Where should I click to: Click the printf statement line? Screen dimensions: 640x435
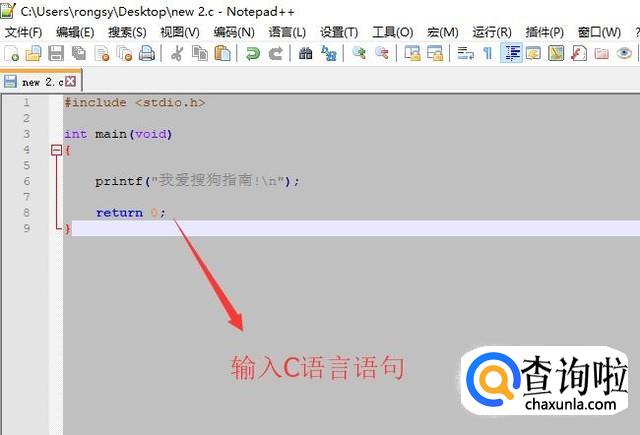(x=198, y=181)
